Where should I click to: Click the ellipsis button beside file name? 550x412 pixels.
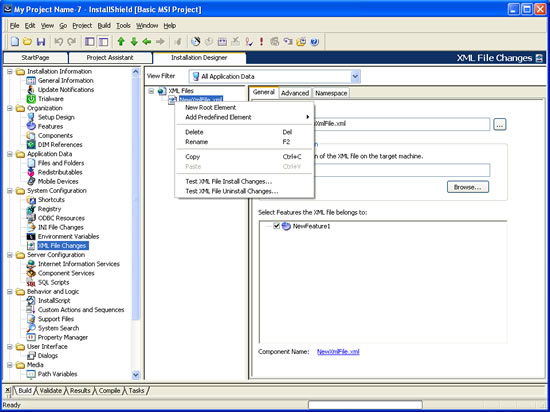[499, 124]
